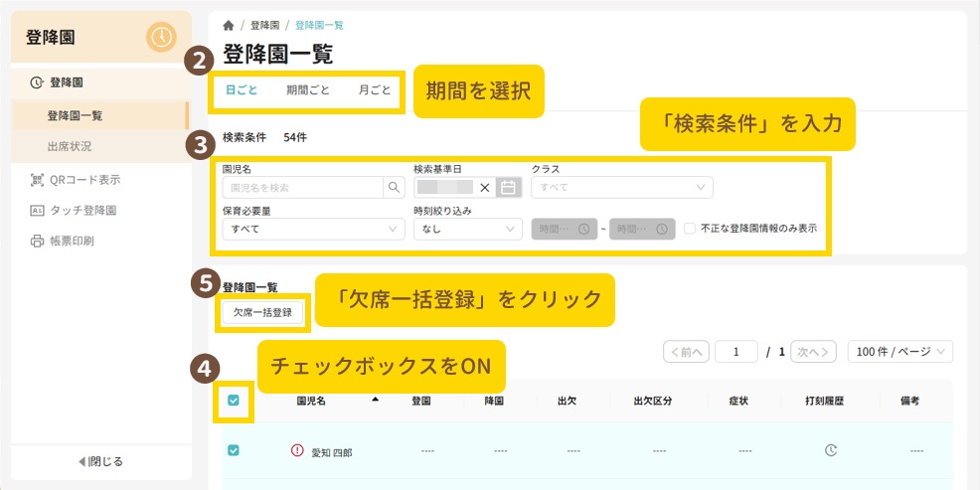Screen dimensions: 980x490
Task: Uncheck the checkbox for 愛知 四郎 row
Action: click(234, 450)
